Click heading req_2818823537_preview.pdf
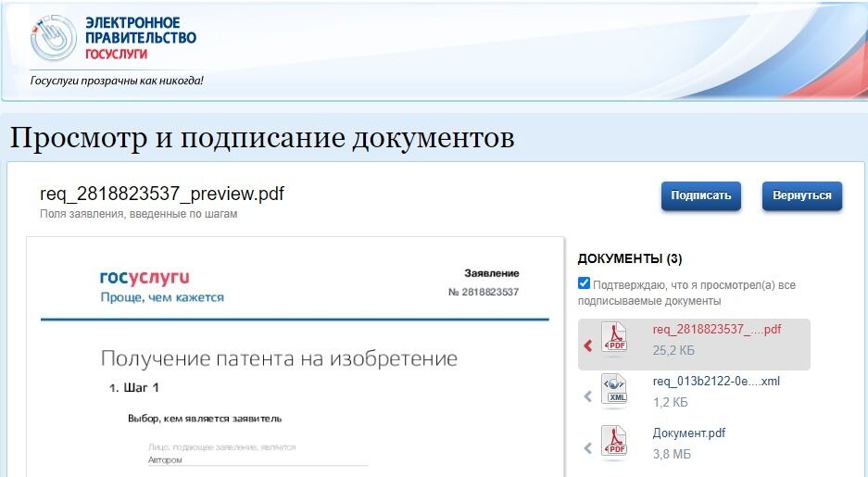 [161, 194]
